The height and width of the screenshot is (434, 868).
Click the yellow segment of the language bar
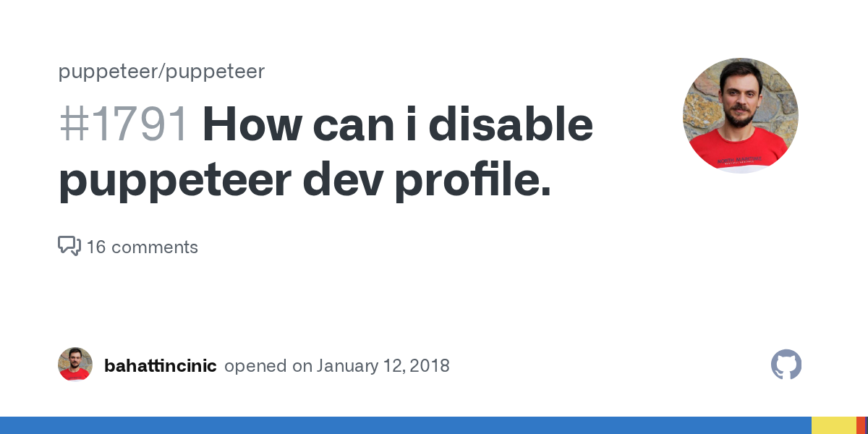[x=833, y=425]
